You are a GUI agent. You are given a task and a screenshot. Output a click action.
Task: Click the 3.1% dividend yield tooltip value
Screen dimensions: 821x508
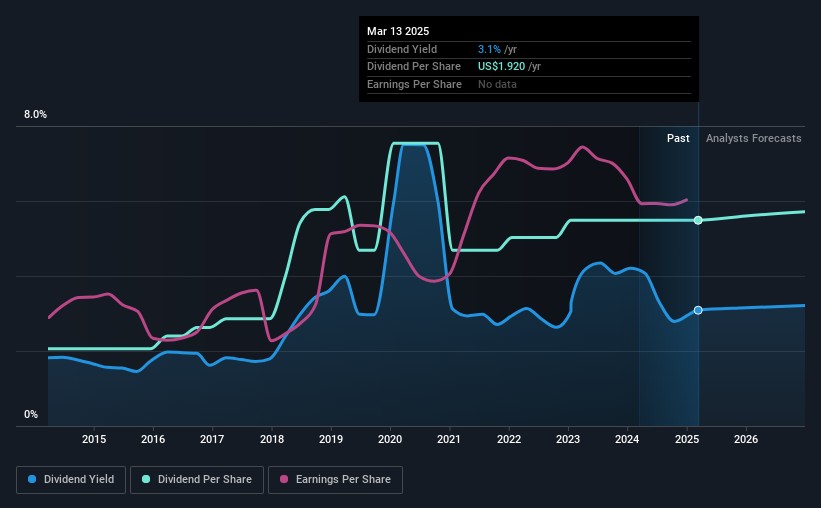point(487,49)
